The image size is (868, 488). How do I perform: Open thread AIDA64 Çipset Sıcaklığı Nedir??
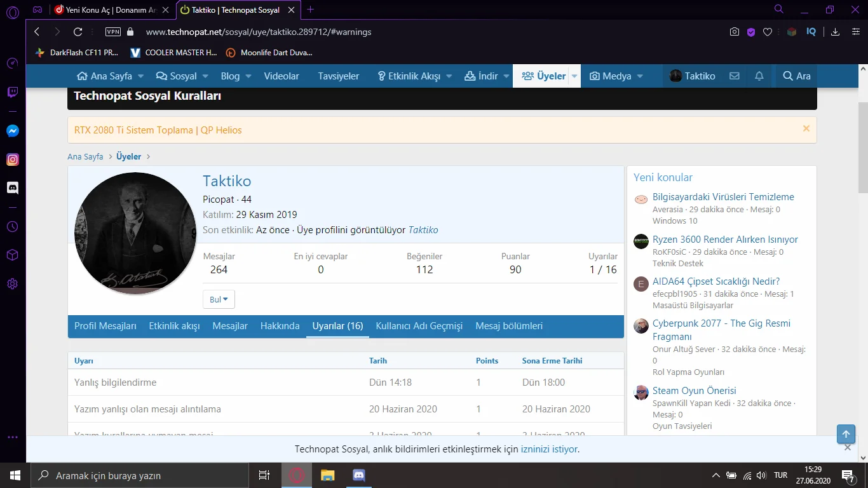(716, 281)
